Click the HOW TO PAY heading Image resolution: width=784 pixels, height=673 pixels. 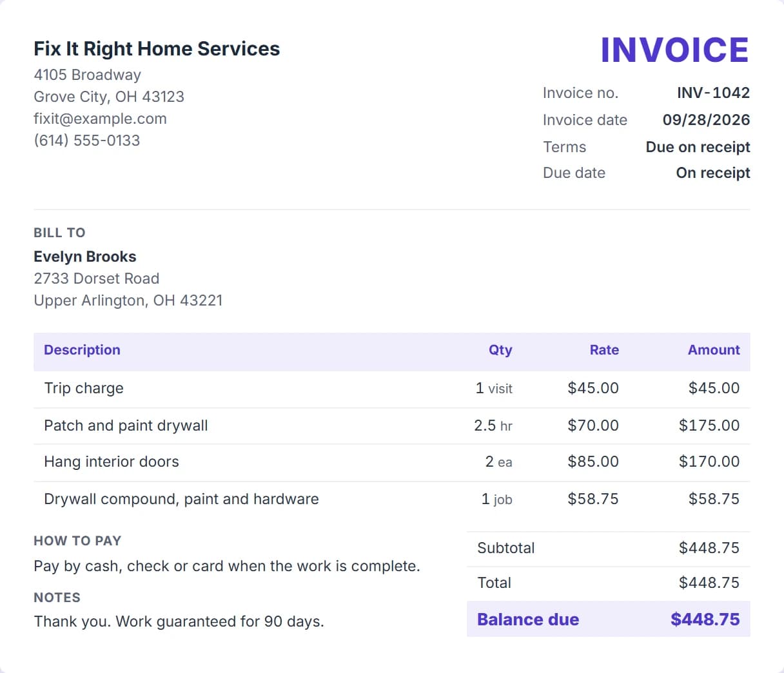coord(77,541)
